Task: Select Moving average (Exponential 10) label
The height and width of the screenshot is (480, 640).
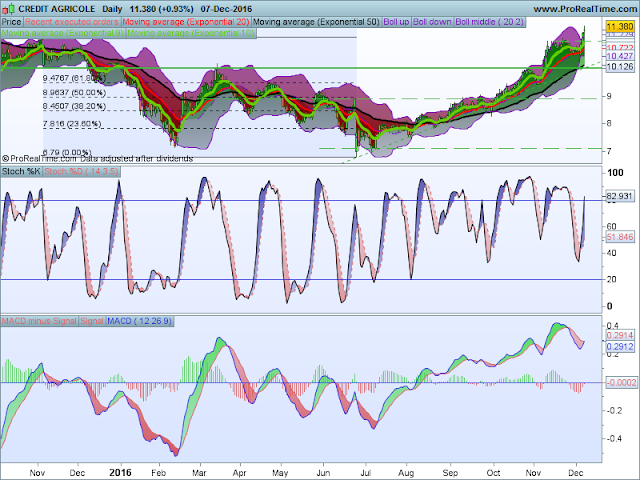Action: (x=191, y=33)
